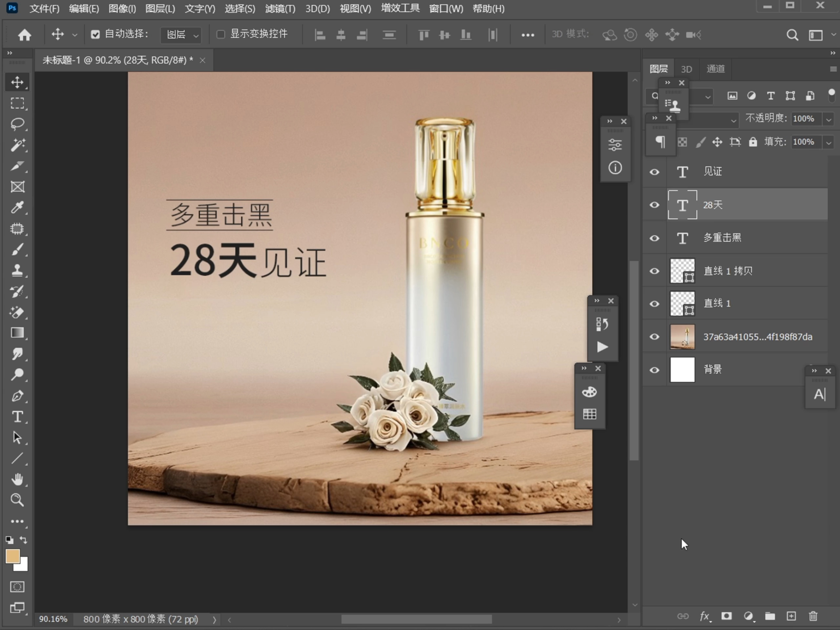
Task: Click the foreground color swatch
Action: pyautogui.click(x=12, y=556)
